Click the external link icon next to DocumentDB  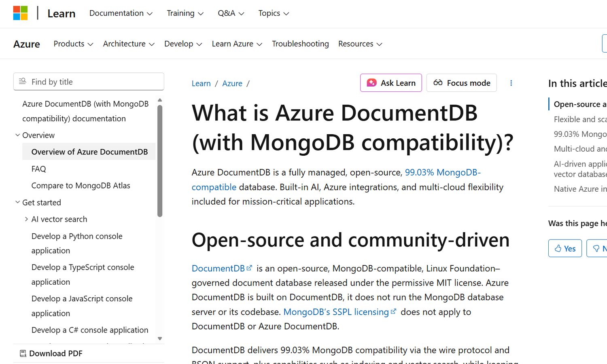click(x=250, y=268)
